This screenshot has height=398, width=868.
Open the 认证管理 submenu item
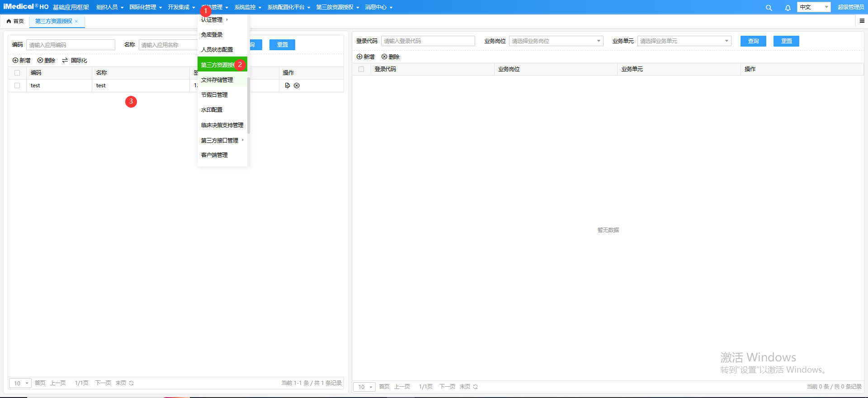click(222, 20)
